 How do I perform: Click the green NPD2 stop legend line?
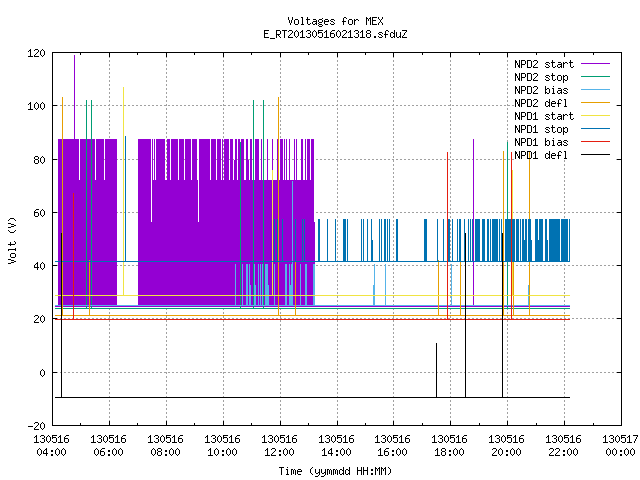tap(596, 77)
